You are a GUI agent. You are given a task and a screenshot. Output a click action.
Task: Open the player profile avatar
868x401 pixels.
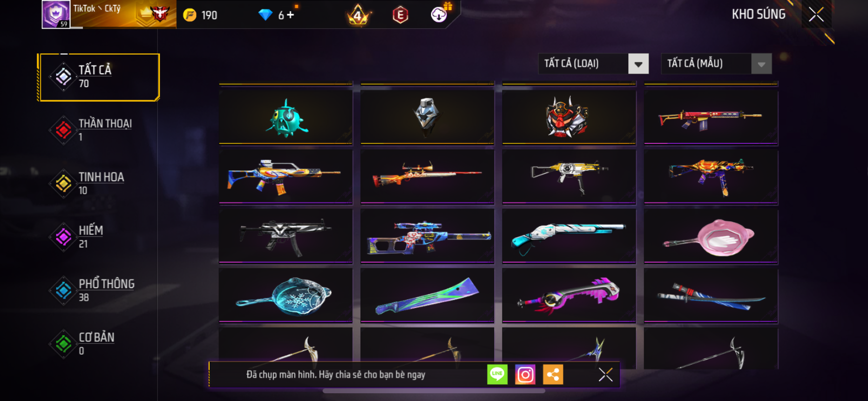point(56,15)
